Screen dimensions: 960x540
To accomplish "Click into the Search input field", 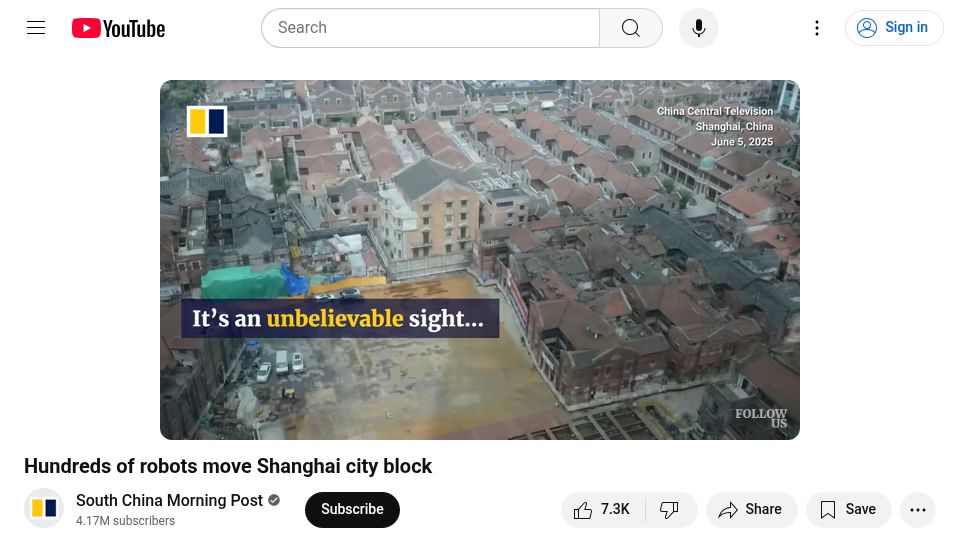I will tap(430, 28).
